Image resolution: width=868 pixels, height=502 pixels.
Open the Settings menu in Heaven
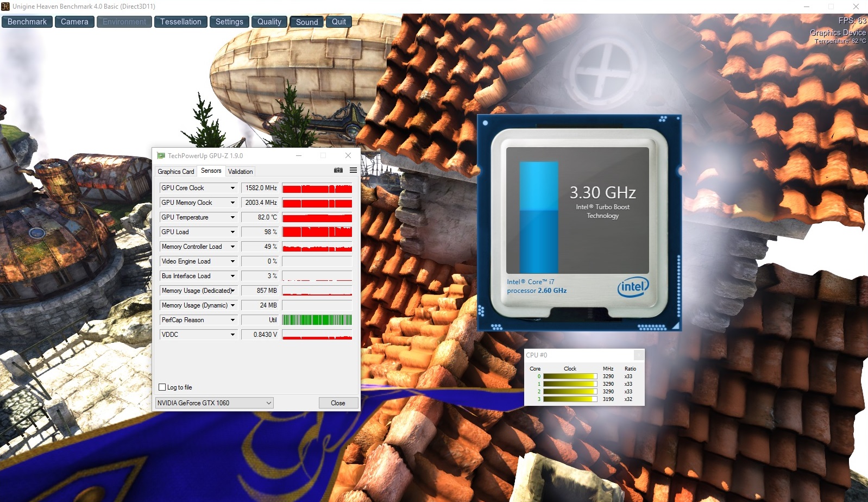(229, 22)
